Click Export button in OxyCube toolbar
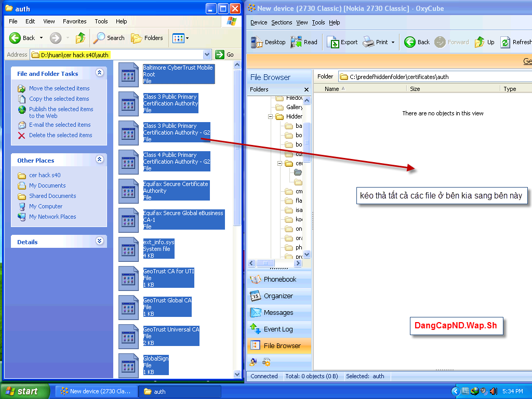532x399 pixels. 342,42
